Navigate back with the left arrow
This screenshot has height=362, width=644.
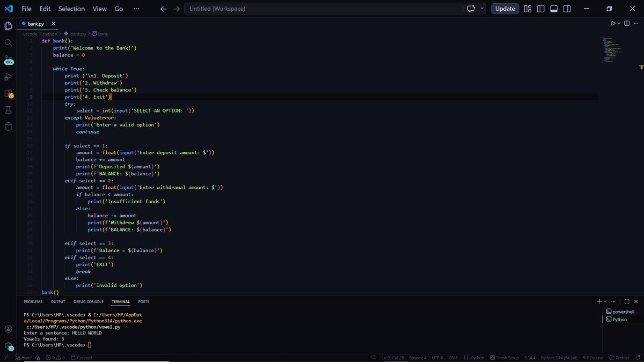click(x=163, y=9)
